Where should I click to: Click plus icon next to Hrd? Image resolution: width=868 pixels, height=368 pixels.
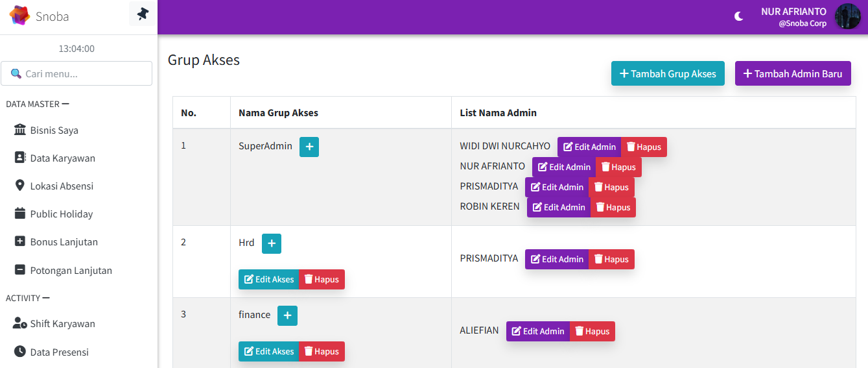(x=272, y=244)
